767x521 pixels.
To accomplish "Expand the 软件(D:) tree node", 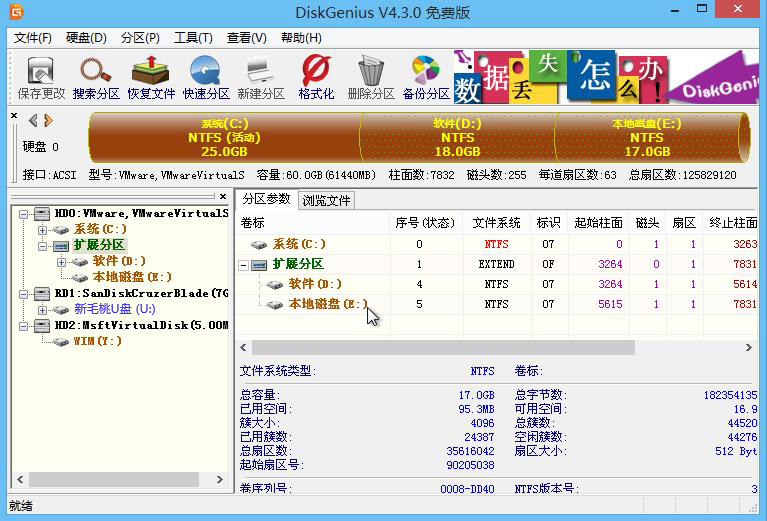I will [61, 262].
